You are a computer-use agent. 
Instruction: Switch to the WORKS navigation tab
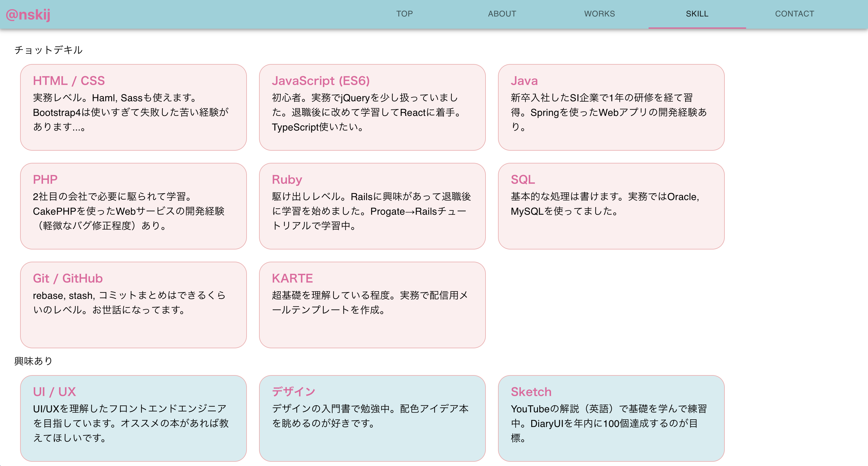coord(599,14)
